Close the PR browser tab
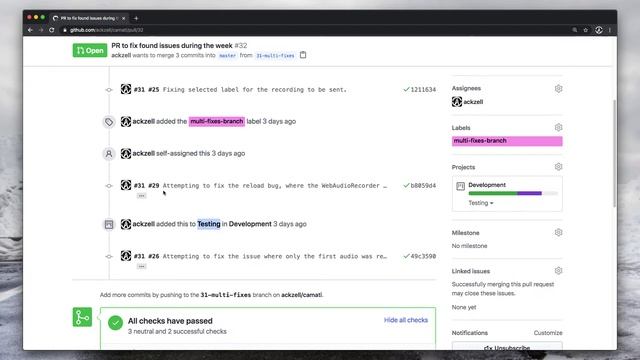 pos(124,18)
